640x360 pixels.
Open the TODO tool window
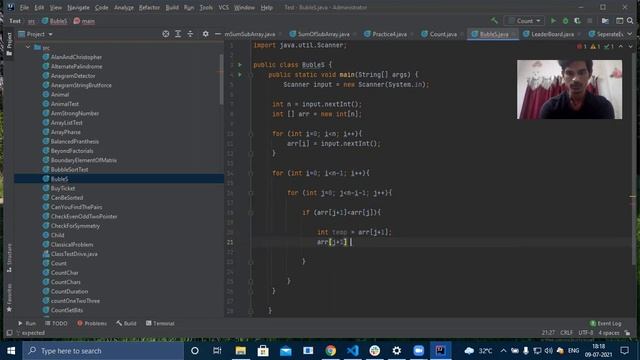[56, 323]
